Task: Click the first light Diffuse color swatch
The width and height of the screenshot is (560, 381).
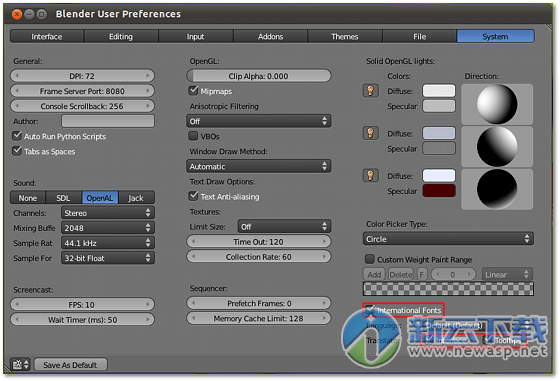Action: point(439,91)
